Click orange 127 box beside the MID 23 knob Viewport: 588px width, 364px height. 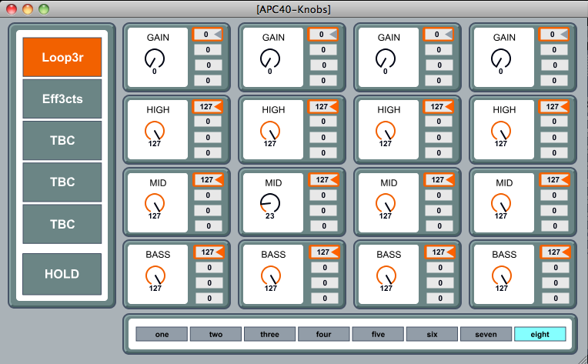tap(324, 180)
